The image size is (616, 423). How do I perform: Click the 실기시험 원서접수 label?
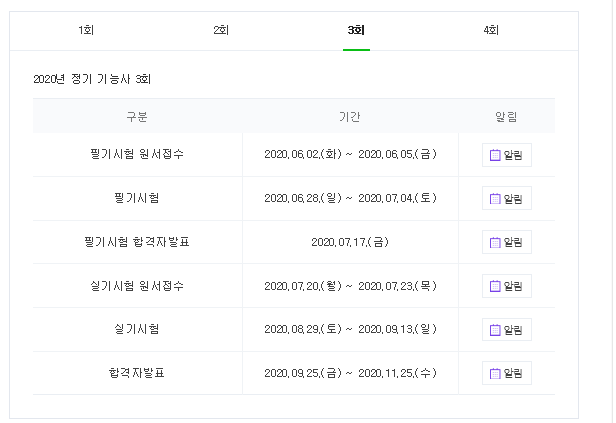click(x=137, y=286)
